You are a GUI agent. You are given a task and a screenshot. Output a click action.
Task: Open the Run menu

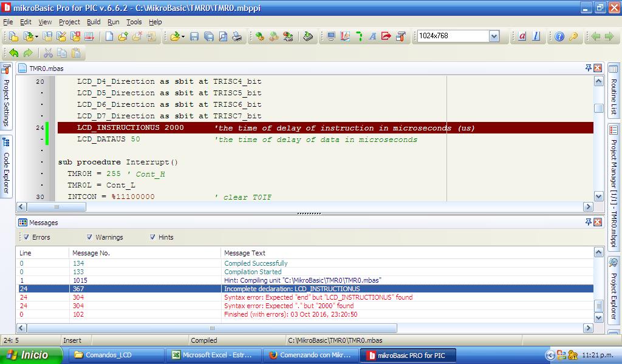(114, 22)
